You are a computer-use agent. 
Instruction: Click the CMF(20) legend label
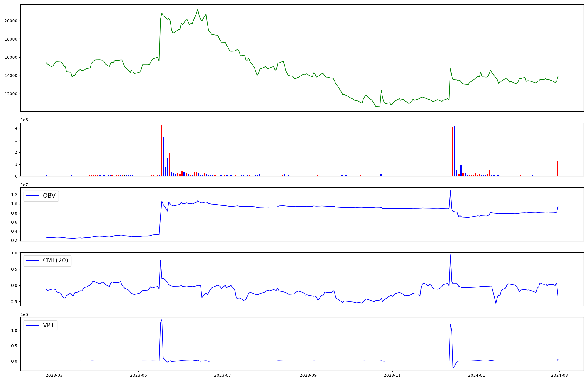(x=55, y=260)
